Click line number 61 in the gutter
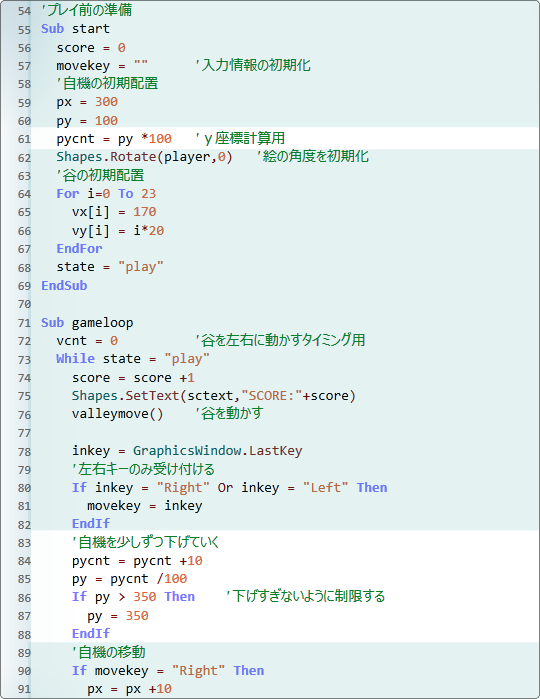Viewport: 540px width, 699px height. tap(24, 139)
